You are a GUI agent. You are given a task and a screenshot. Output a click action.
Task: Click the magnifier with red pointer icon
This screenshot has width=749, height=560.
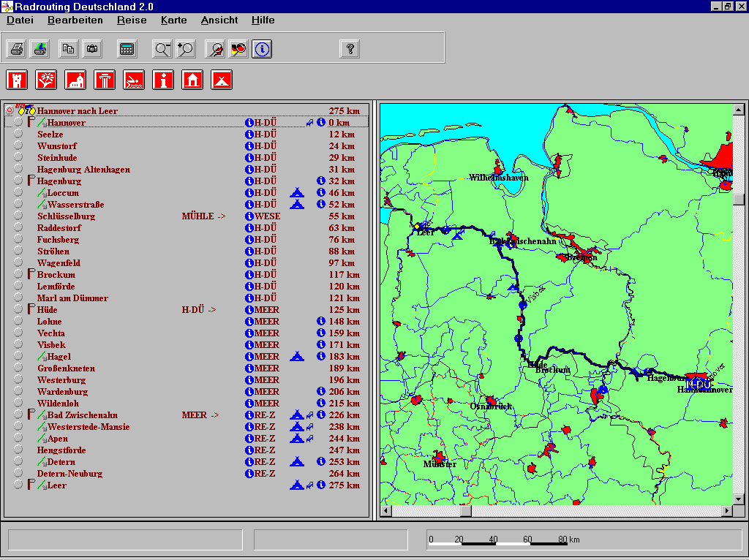coord(216,49)
